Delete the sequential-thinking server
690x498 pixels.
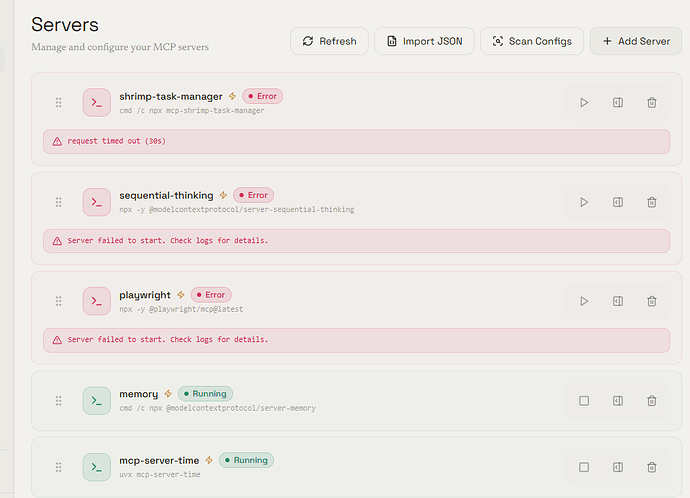coord(652,202)
